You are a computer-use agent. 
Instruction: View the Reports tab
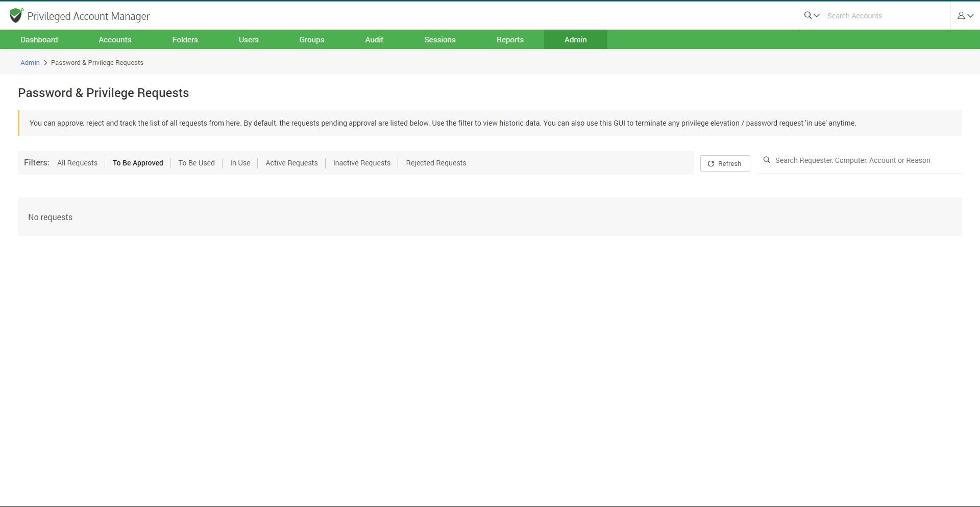tap(510, 39)
